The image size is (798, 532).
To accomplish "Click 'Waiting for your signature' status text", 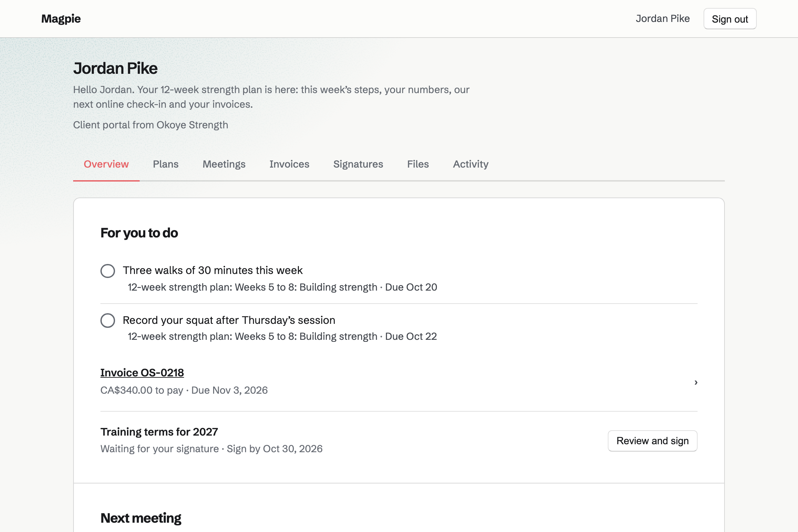I will [160, 449].
